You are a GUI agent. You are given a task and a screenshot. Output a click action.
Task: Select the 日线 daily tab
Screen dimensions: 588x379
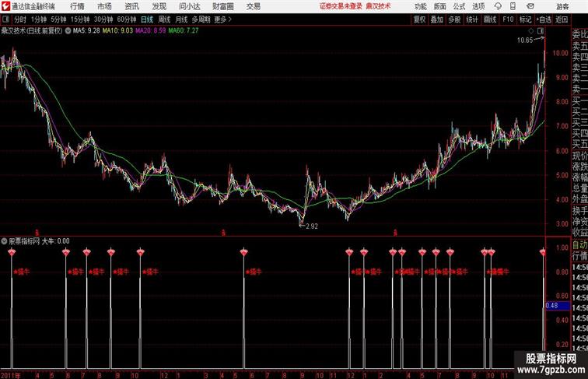(147, 19)
